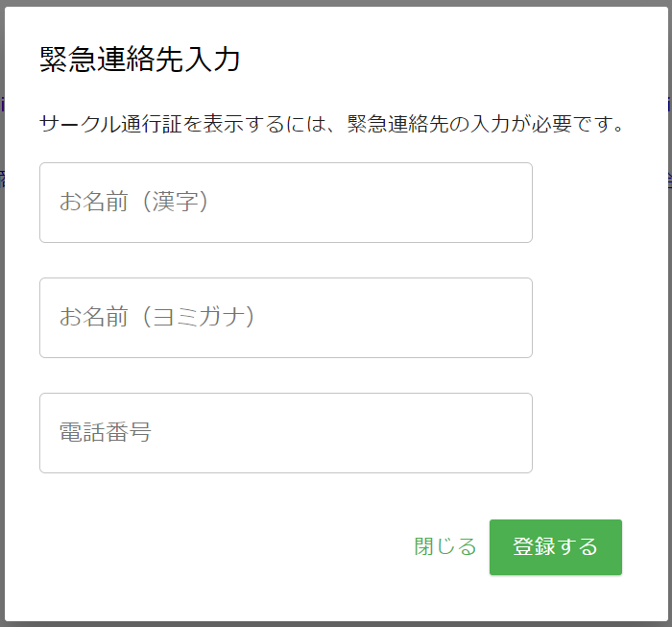
Task: Click the green 登録する button
Action: (556, 547)
